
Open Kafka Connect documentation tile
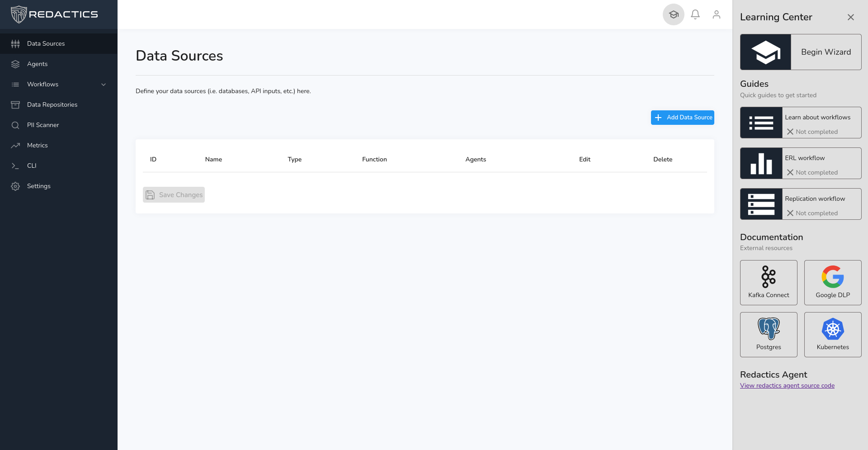click(x=769, y=283)
